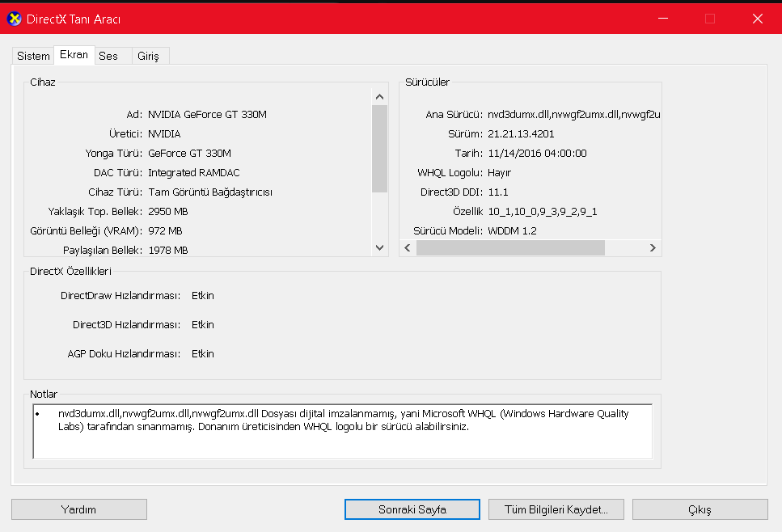Click Sürücüler panel scroll right arrow
Screen dimensions: 782x532
(653, 247)
